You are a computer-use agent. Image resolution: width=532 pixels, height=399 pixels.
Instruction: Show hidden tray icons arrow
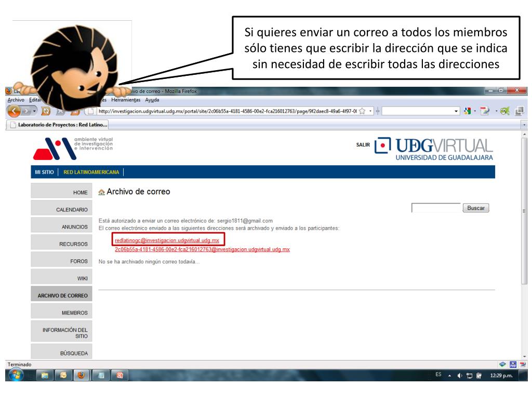[449, 376]
